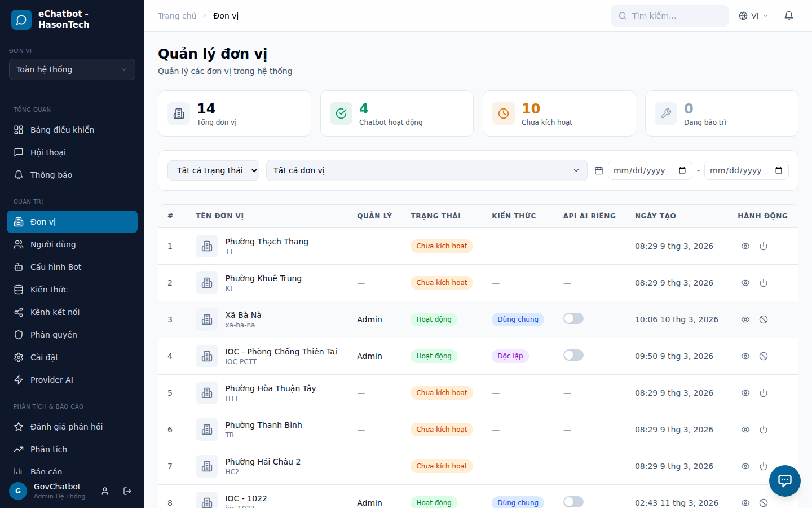Open Cấu hình Bot menu item
The width and height of the screenshot is (812, 508).
pyautogui.click(x=56, y=267)
